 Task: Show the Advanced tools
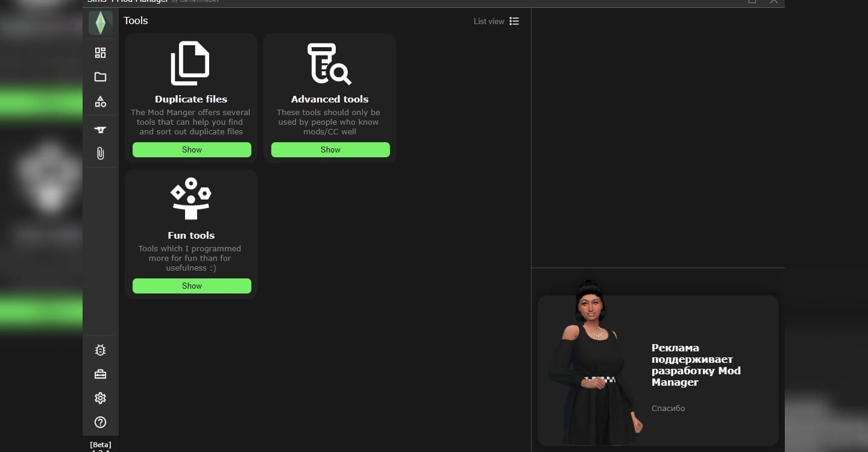click(330, 149)
